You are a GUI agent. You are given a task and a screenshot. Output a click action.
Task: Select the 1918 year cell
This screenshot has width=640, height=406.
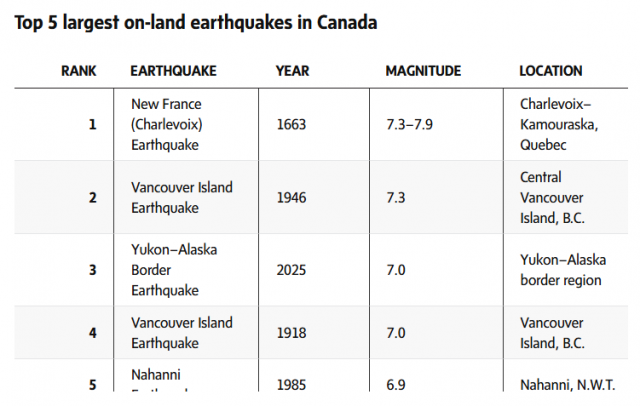tap(291, 333)
